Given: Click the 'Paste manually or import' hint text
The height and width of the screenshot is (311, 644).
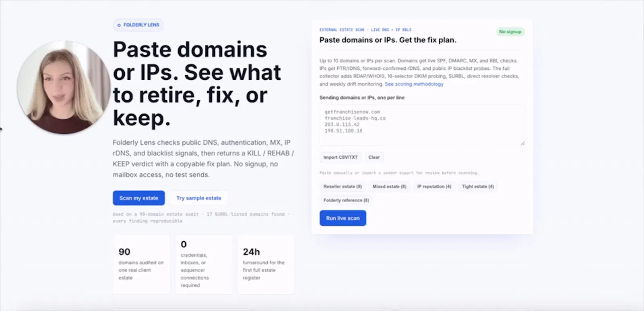Looking at the screenshot, I should (398, 173).
